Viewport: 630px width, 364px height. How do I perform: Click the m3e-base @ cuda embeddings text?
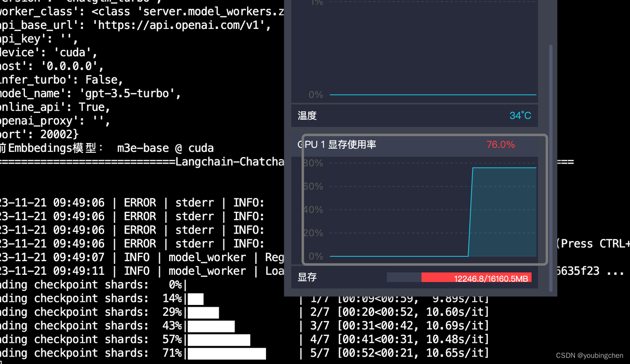(x=166, y=148)
